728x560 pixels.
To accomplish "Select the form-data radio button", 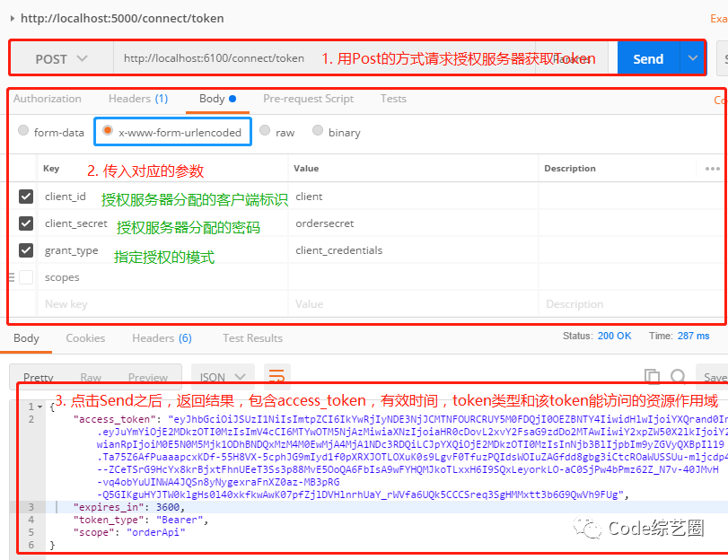I will click(x=23, y=130).
